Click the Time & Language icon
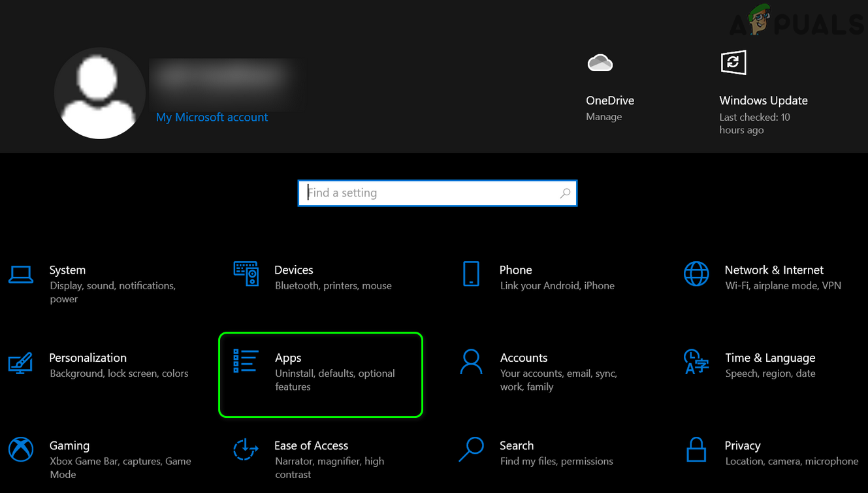 click(x=696, y=362)
